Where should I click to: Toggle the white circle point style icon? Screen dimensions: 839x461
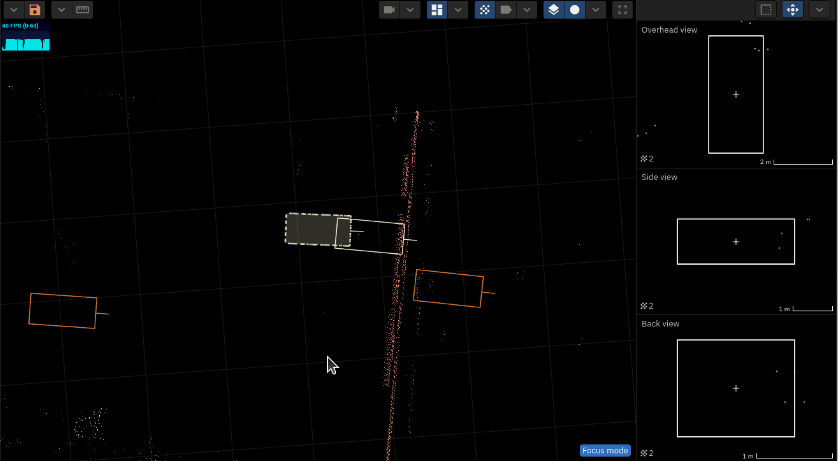575,10
